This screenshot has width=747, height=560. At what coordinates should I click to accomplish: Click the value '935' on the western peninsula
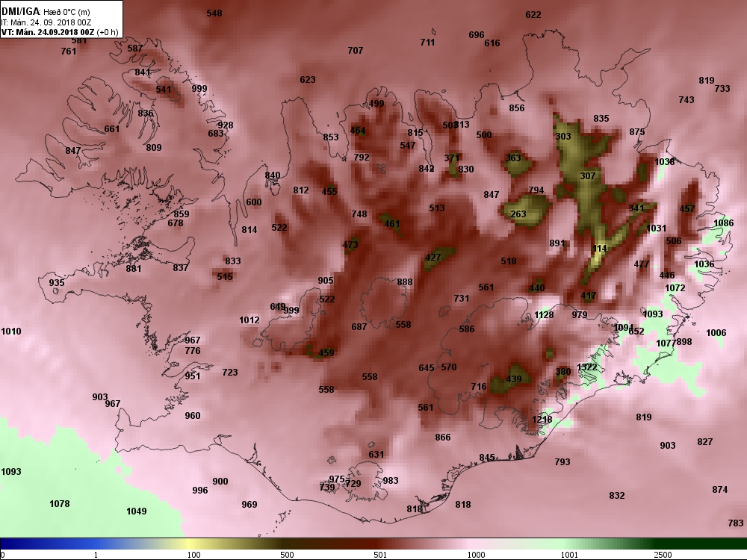(x=57, y=283)
